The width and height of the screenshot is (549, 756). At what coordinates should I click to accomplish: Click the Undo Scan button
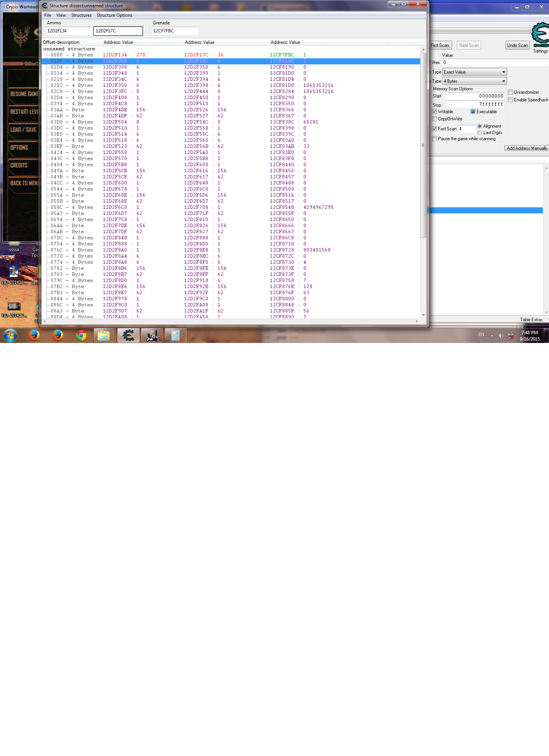click(x=517, y=45)
